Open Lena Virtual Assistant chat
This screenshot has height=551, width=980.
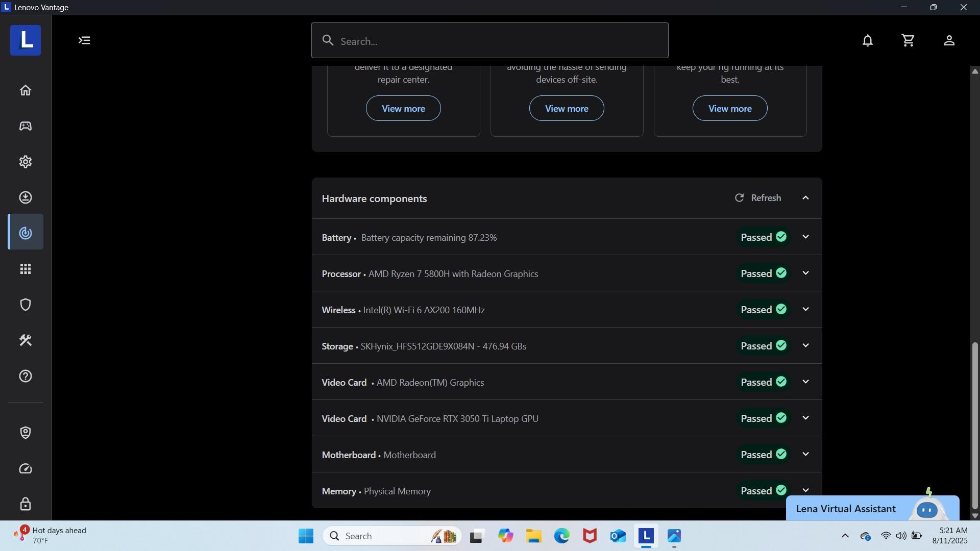(873, 508)
